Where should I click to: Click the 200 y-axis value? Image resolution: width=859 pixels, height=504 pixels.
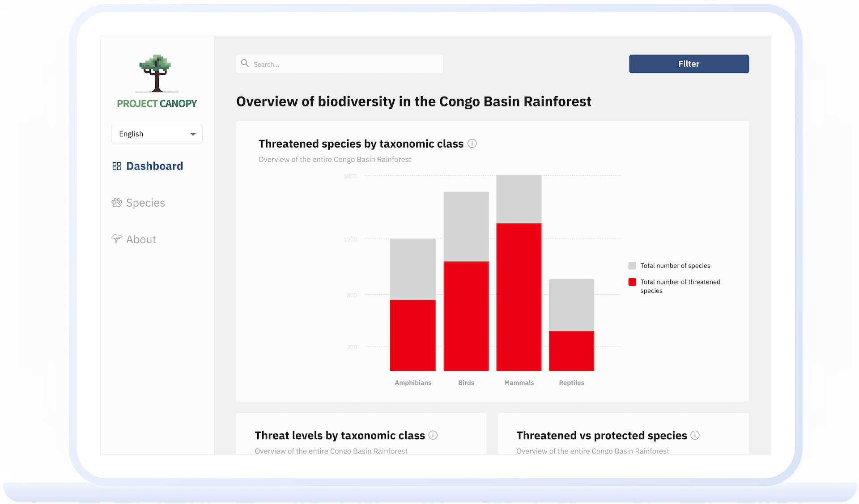coord(352,347)
